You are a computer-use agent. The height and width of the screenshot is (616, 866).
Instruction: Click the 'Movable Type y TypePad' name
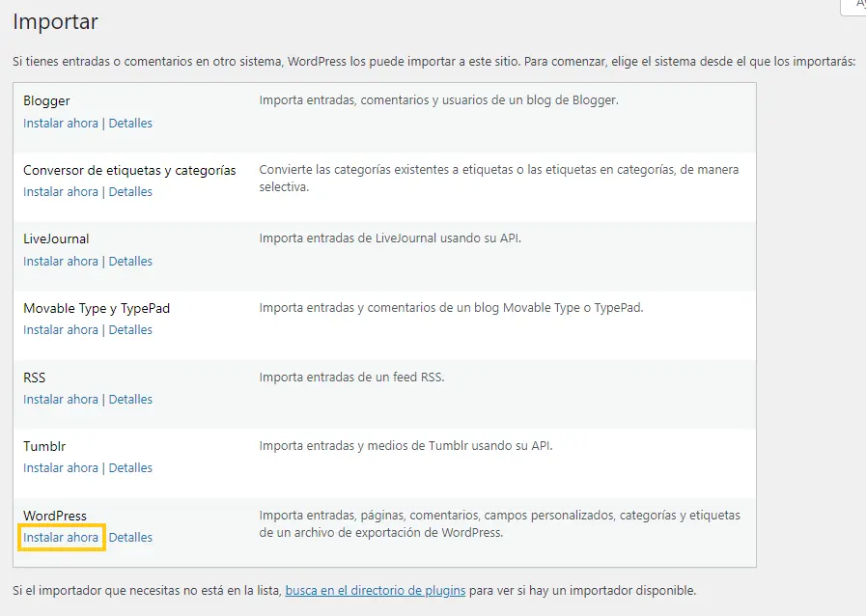(x=97, y=308)
